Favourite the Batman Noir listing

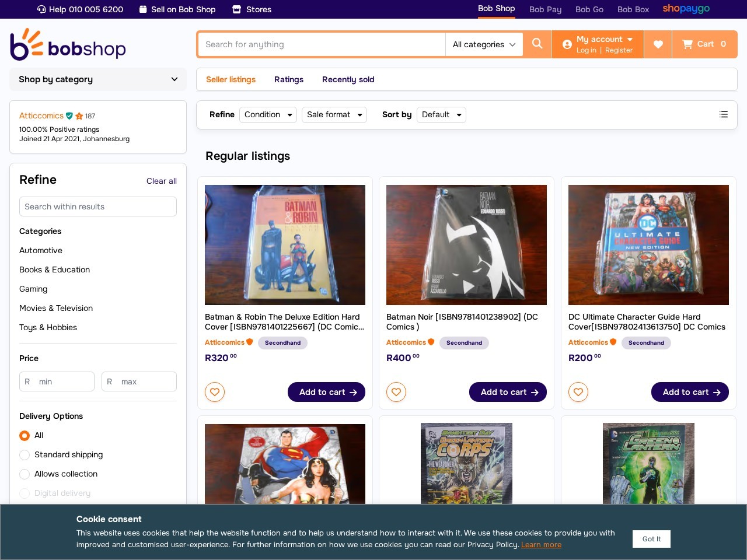[396, 392]
